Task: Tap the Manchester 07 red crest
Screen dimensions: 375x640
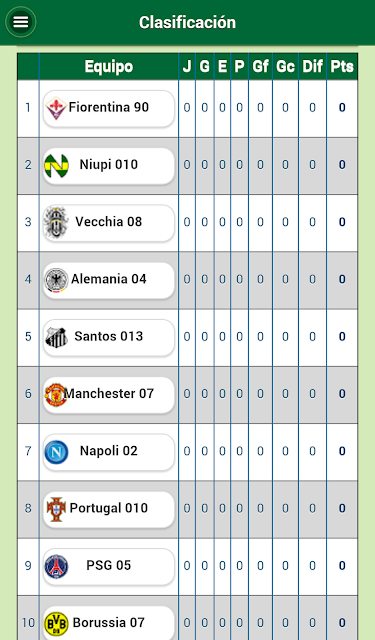Action: 56,394
